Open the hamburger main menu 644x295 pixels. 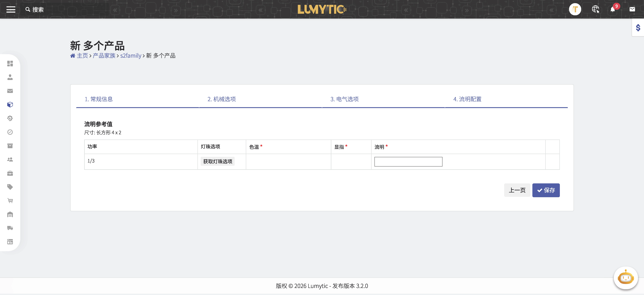coord(11,9)
